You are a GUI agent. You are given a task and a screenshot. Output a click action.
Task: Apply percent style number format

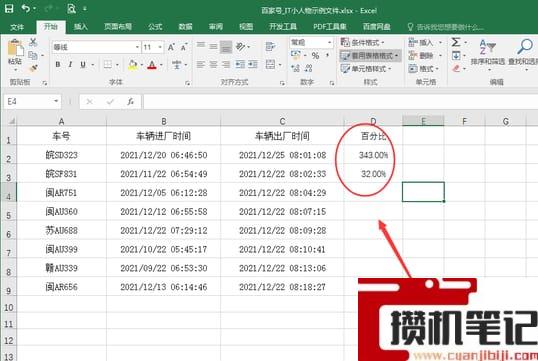click(315, 55)
